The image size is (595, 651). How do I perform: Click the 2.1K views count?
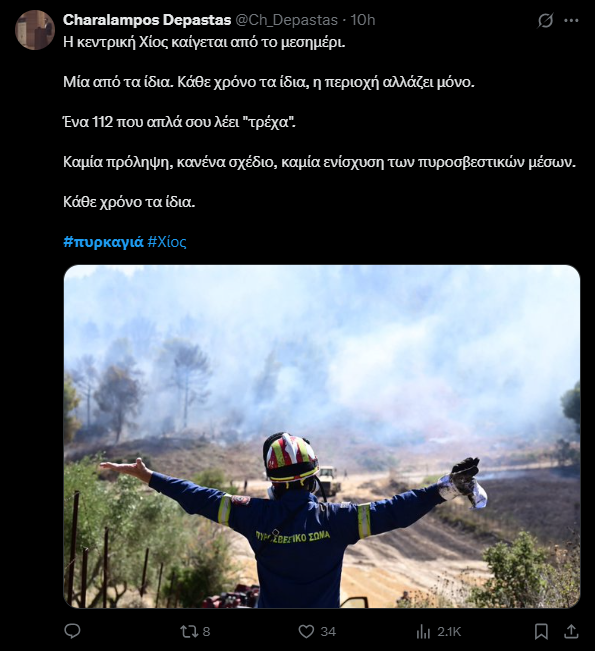click(x=449, y=632)
